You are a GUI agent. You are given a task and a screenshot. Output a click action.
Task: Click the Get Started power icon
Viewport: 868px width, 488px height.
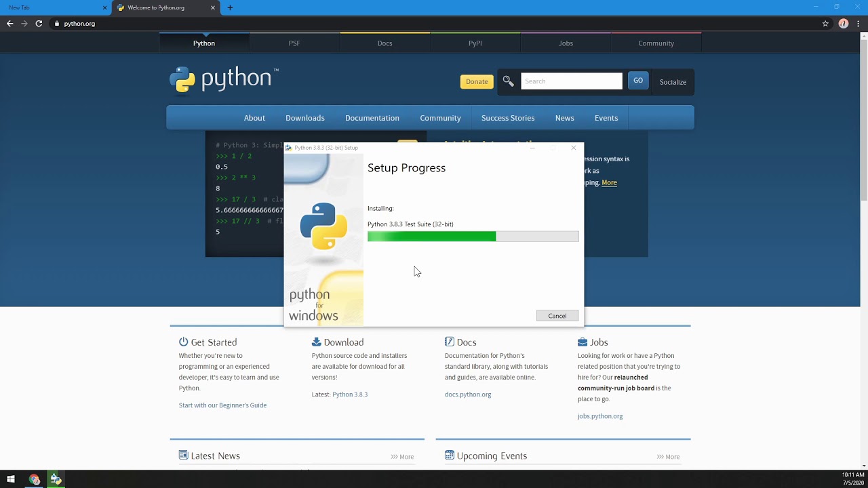[x=183, y=342]
